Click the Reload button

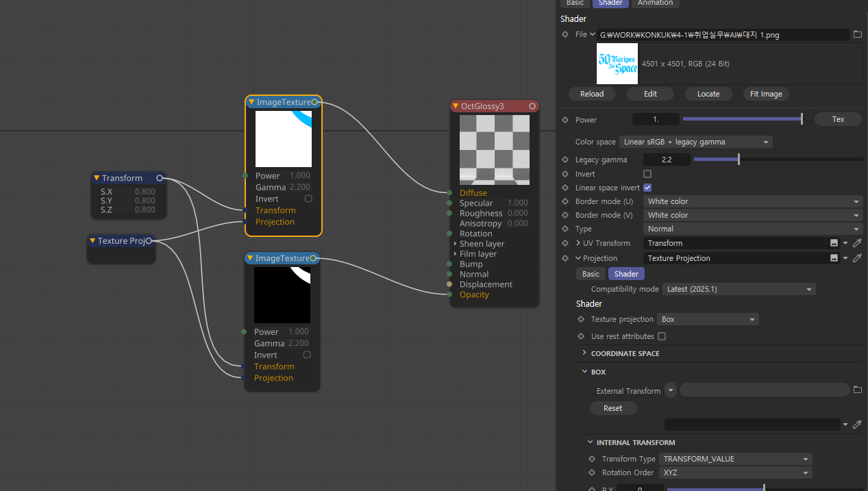592,94
